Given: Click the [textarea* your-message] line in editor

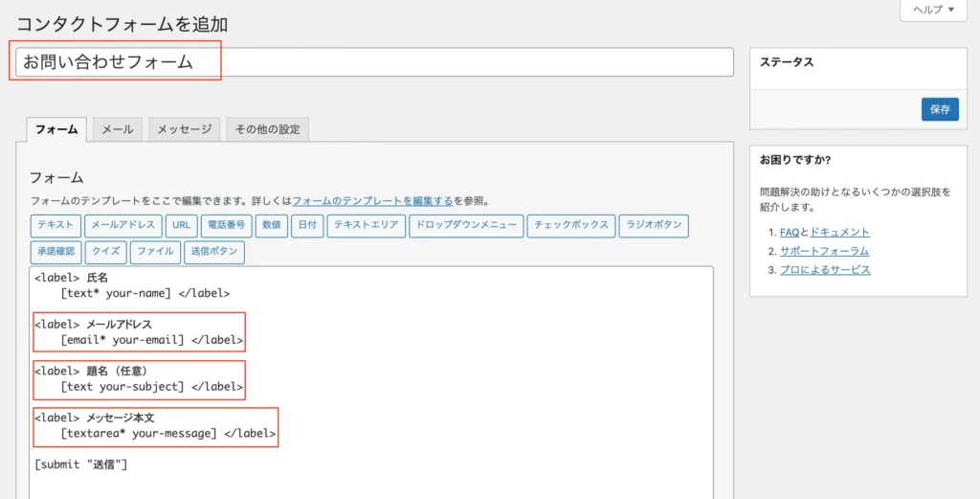Looking at the screenshot, I should 168,433.
